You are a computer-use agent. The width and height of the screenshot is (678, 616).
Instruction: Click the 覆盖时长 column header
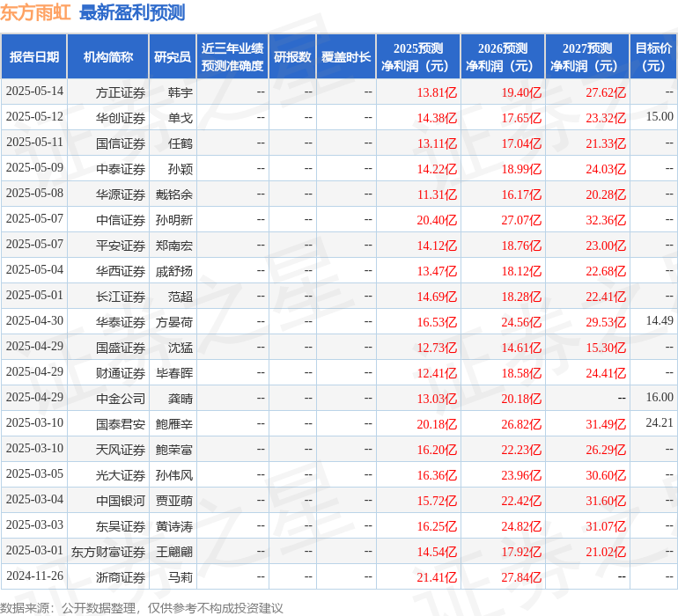pyautogui.click(x=346, y=57)
